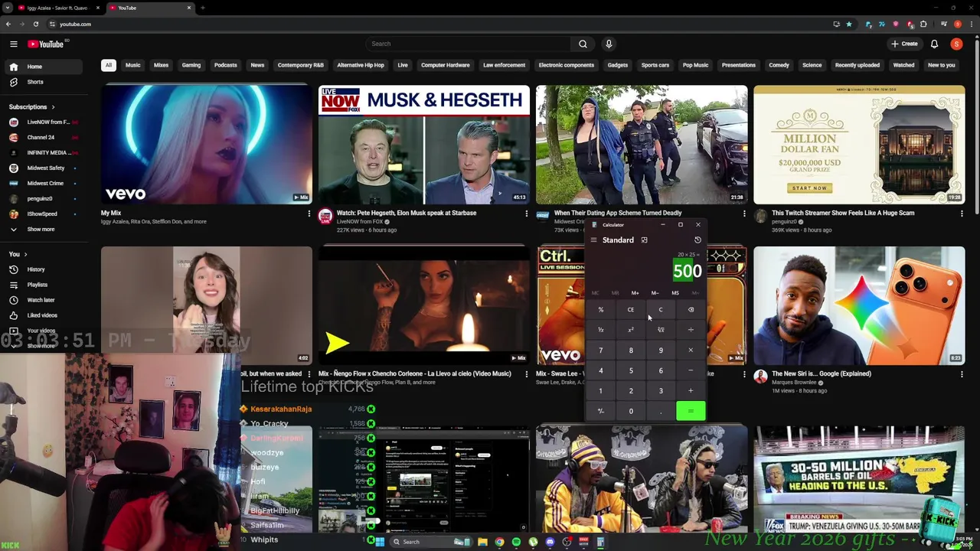Open File Explorer from the taskbar
Viewport: 980px width, 551px height.
[482, 542]
